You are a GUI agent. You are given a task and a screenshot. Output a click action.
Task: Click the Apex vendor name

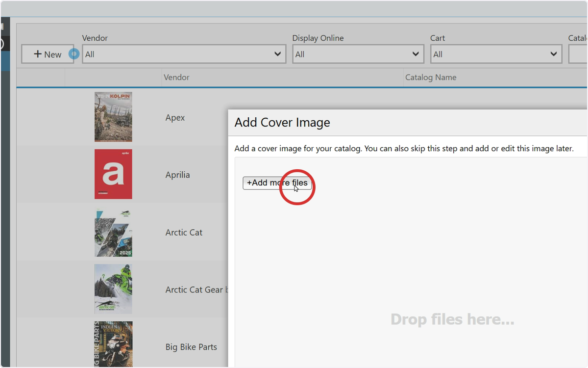[x=175, y=118]
